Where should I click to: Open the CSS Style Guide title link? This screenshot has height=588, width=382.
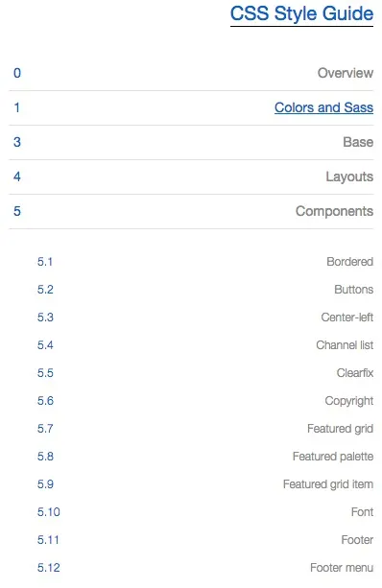301,13
